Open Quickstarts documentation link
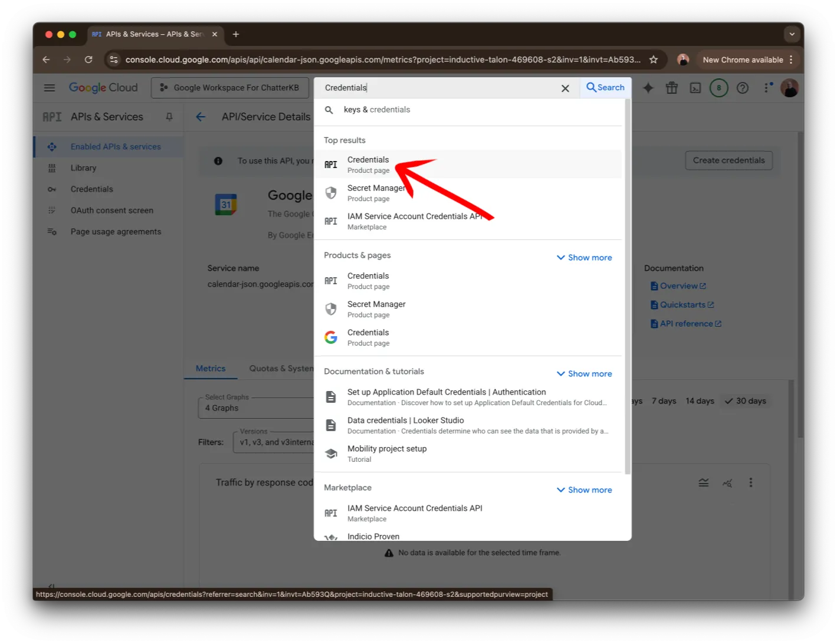The width and height of the screenshot is (837, 644). click(682, 305)
